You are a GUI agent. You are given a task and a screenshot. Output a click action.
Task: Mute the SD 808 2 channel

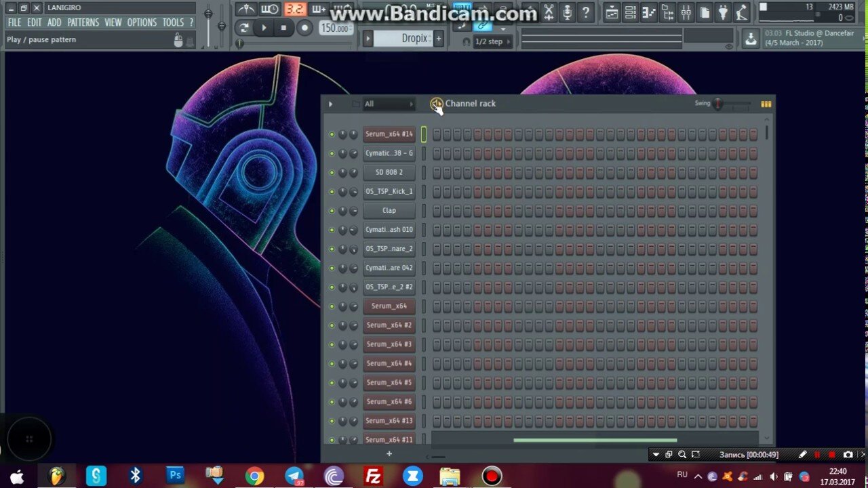(332, 172)
